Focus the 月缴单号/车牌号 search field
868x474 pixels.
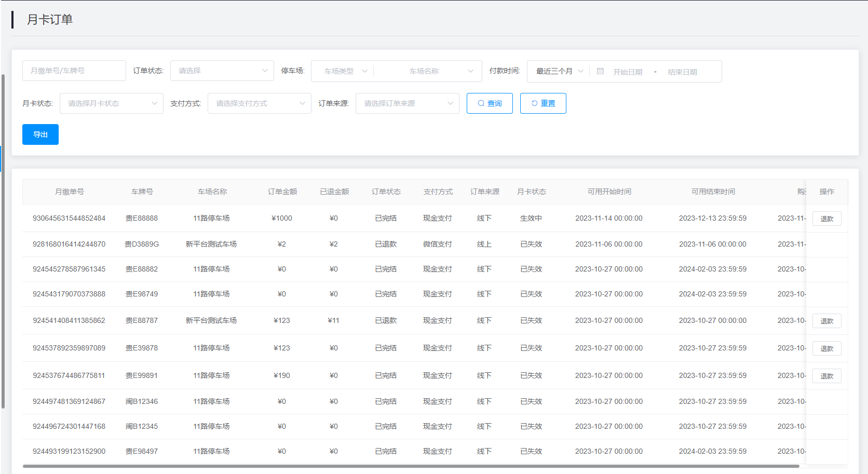coord(74,71)
